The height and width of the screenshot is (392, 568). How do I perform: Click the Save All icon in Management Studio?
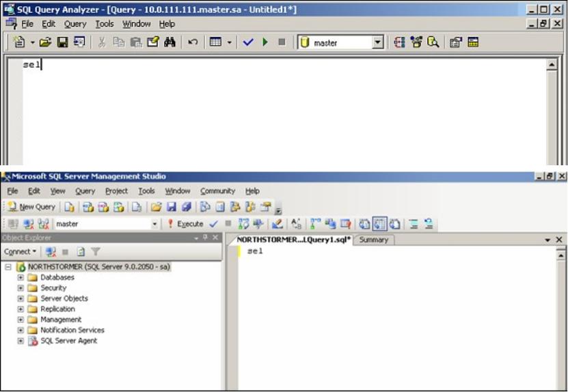pos(187,207)
